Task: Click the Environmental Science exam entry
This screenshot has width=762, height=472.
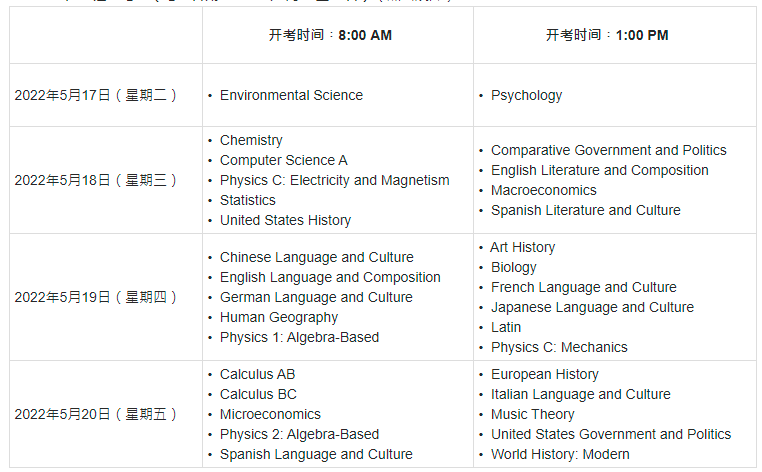Action: click(x=291, y=95)
